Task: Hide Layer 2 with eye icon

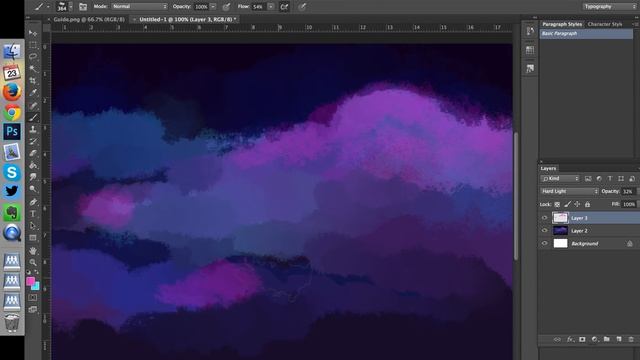Action: pos(544,231)
